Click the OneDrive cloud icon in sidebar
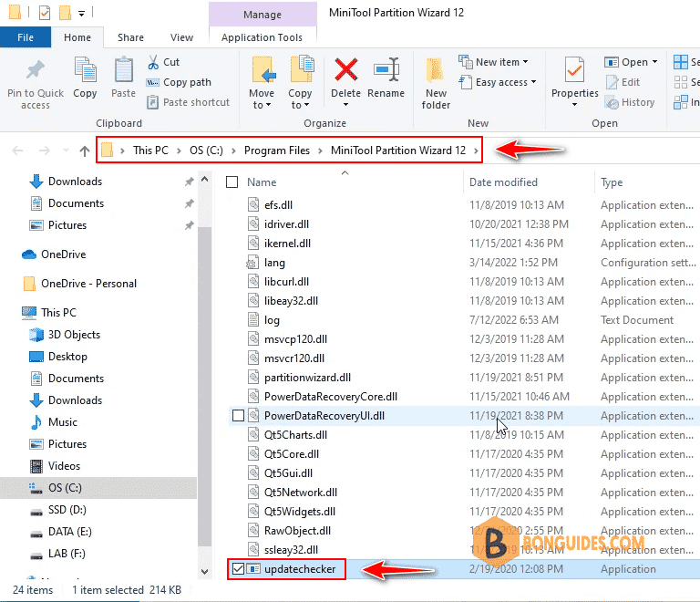This screenshot has width=700, height=602. point(29,254)
